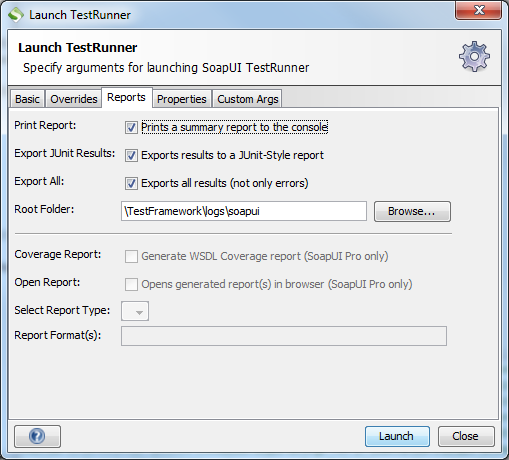Check the Coverage Report checkbox
This screenshot has height=460, width=509.
[131, 256]
